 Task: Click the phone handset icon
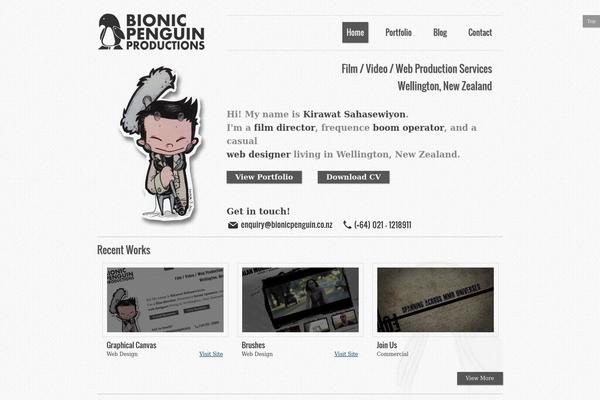(x=347, y=225)
